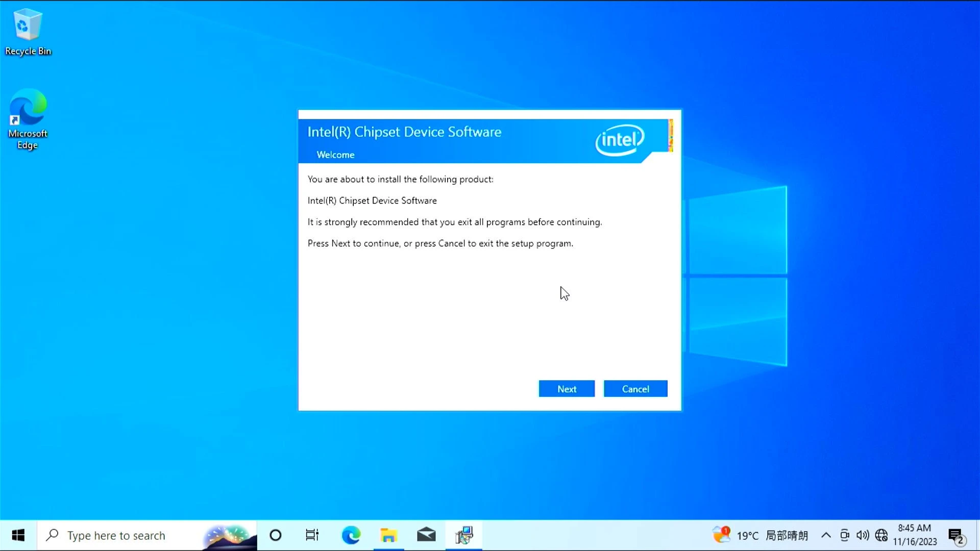Click the Welcome tab in installer
Viewport: 980px width, 551px height.
point(335,154)
